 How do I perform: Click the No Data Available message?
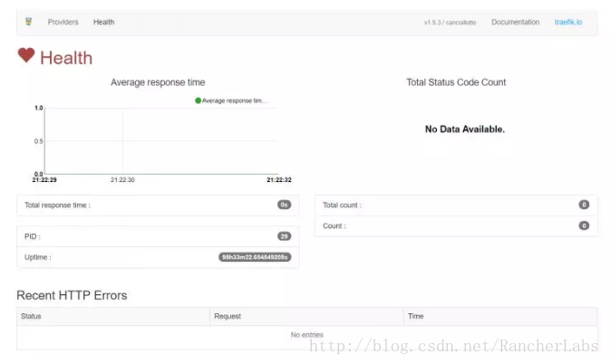point(464,129)
